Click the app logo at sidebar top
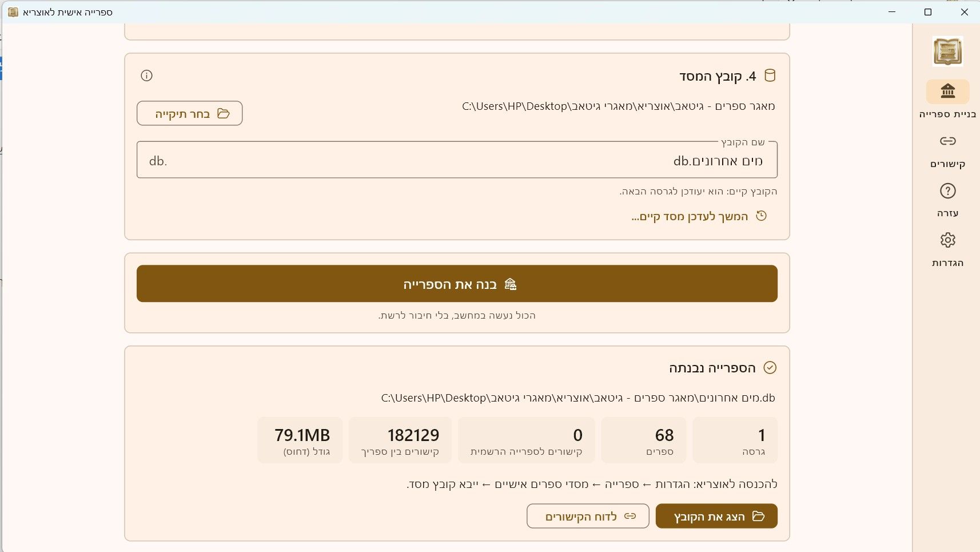This screenshot has width=980, height=552. pos(947,51)
